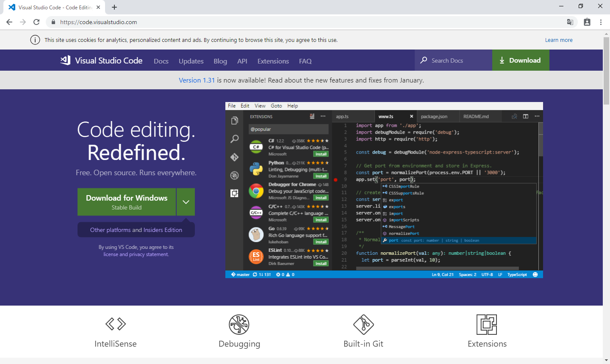Viewport: 610px width, 364px height.
Task: Click the Built-in Git diamond icon
Action: tap(363, 324)
